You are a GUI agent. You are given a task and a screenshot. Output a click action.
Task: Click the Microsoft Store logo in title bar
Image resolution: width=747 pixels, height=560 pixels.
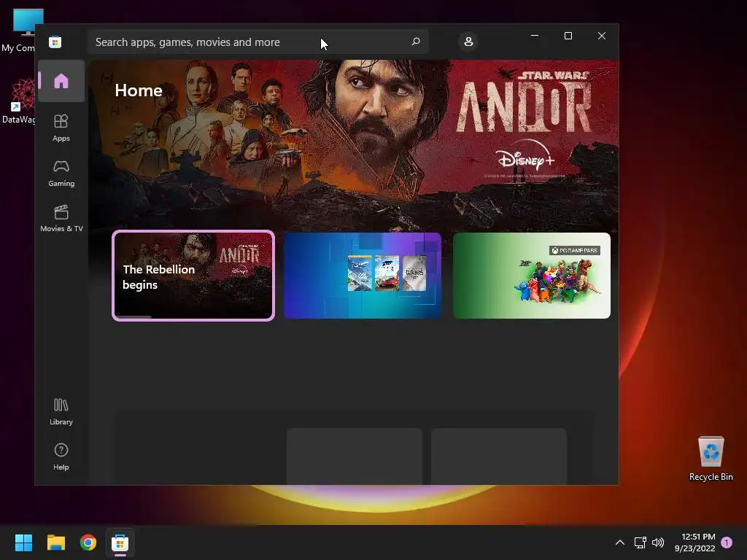[x=55, y=42]
